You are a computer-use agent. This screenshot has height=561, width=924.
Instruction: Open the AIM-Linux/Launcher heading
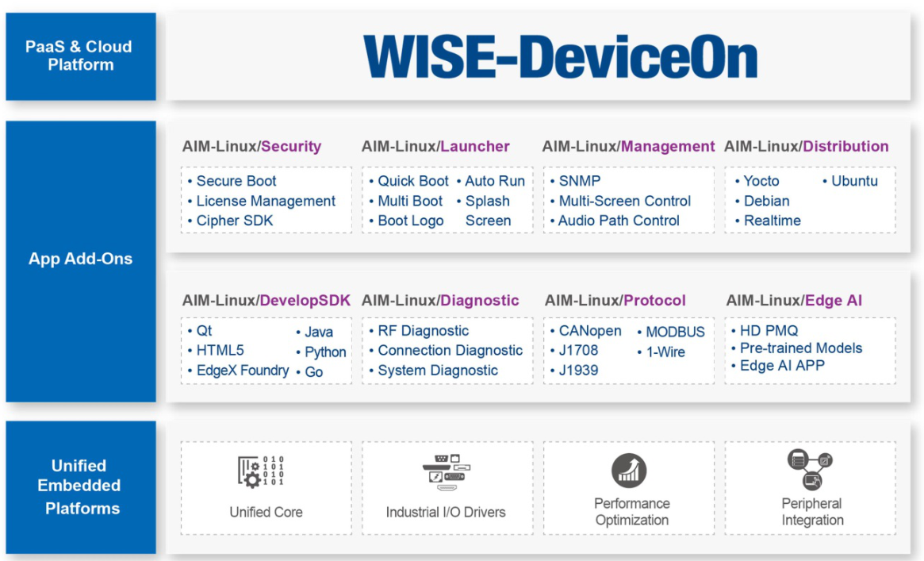435,146
